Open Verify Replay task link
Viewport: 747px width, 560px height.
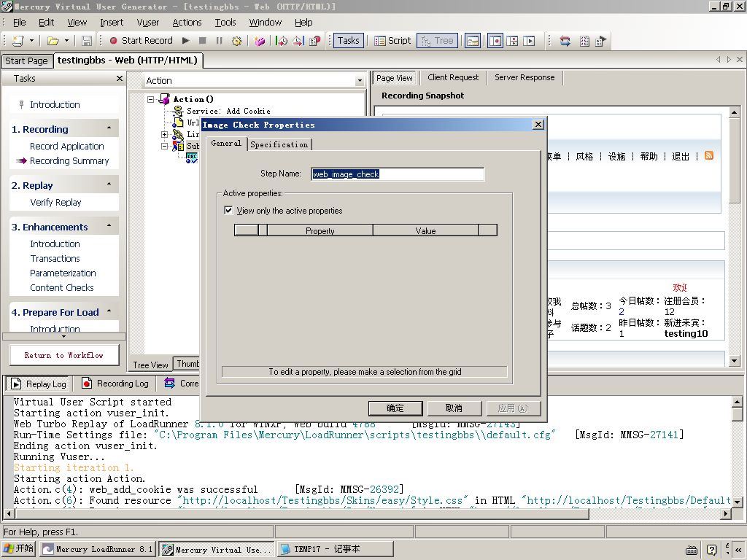tap(55, 203)
